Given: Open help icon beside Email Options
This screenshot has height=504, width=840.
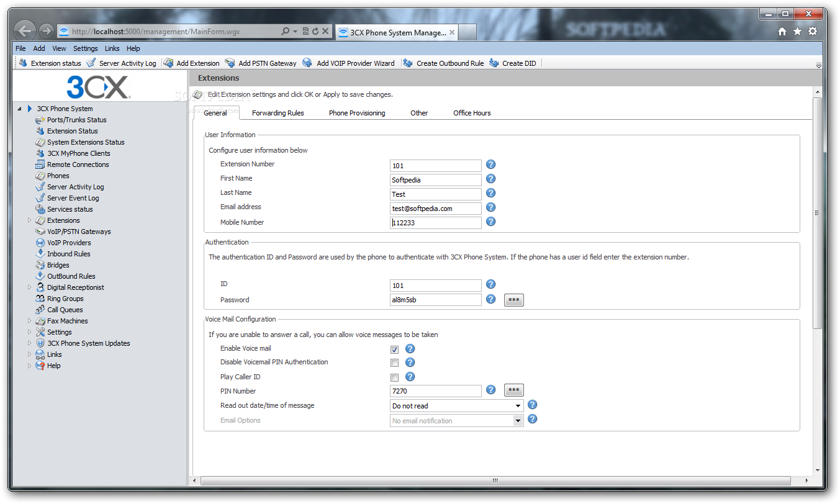Looking at the screenshot, I should 532,419.
